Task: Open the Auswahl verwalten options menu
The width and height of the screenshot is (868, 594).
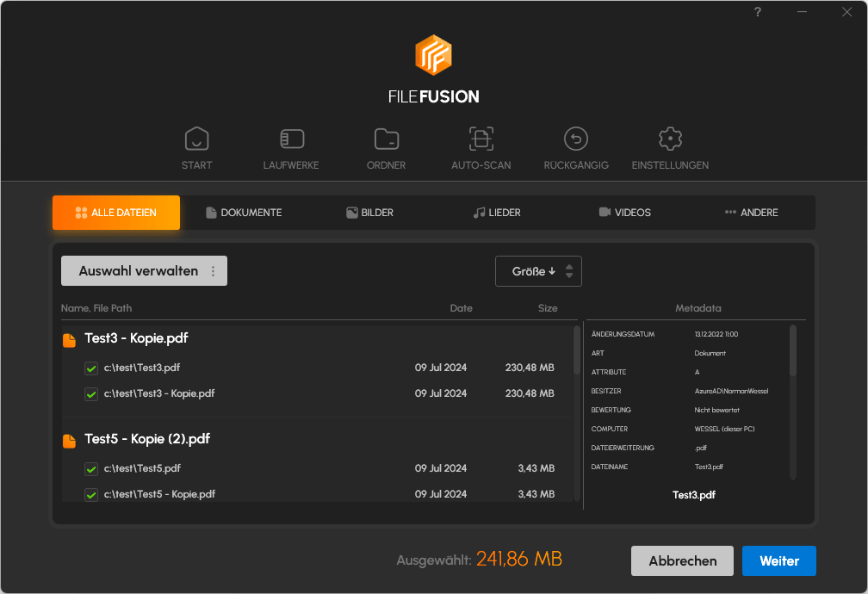Action: point(214,270)
